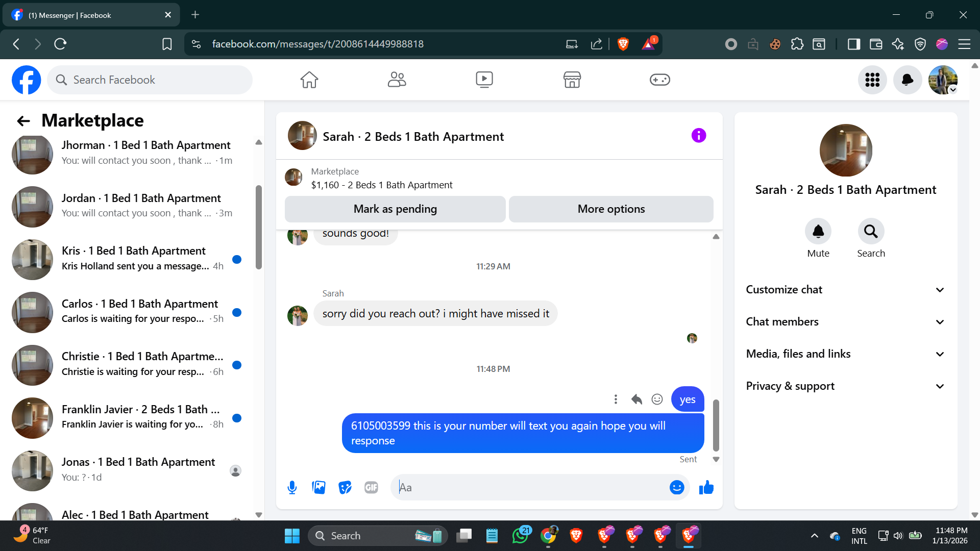
Task: Click the reply arrow beside 'yes' message
Action: [x=636, y=399]
